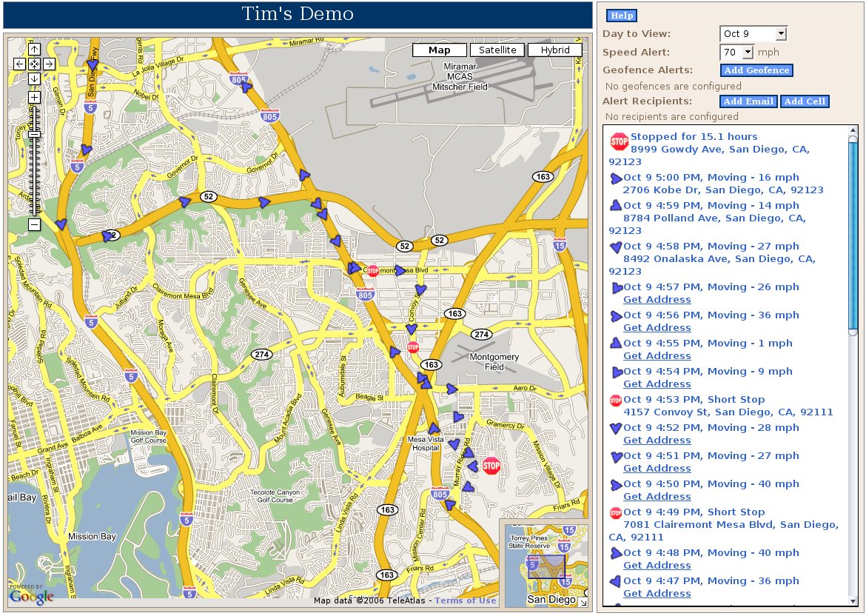This screenshot has height=616, width=866.
Task: Click the 8999 Gowdy Ave address text
Action: (711, 155)
